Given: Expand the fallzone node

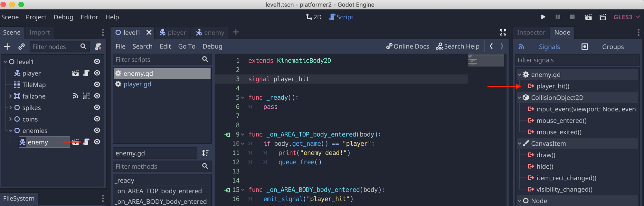Looking at the screenshot, I should click(x=11, y=96).
